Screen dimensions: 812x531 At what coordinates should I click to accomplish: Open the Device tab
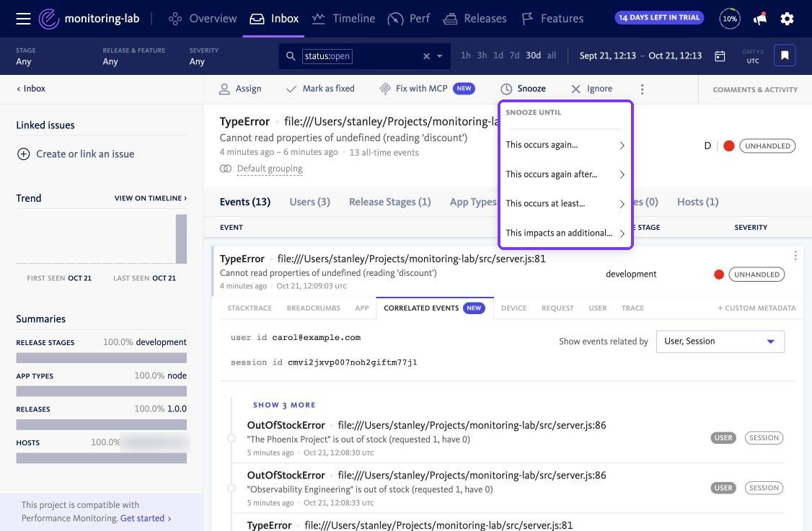point(513,308)
